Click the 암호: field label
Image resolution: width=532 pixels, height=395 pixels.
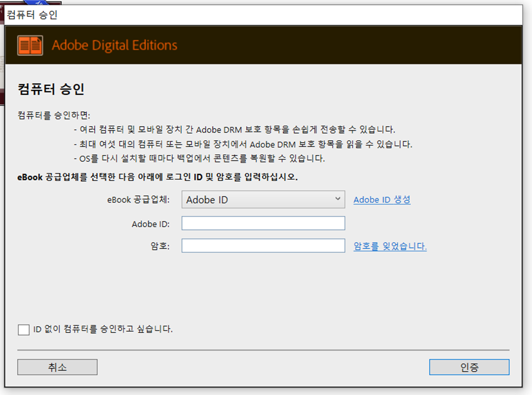[x=160, y=246]
